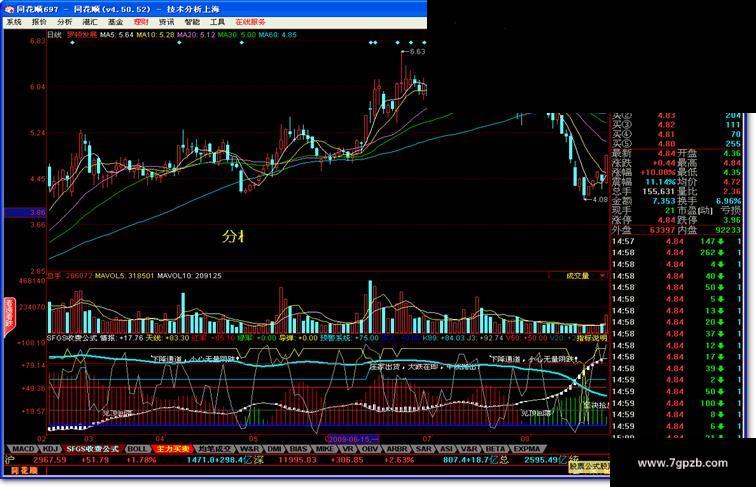Open the 智能 menu

pos(192,22)
